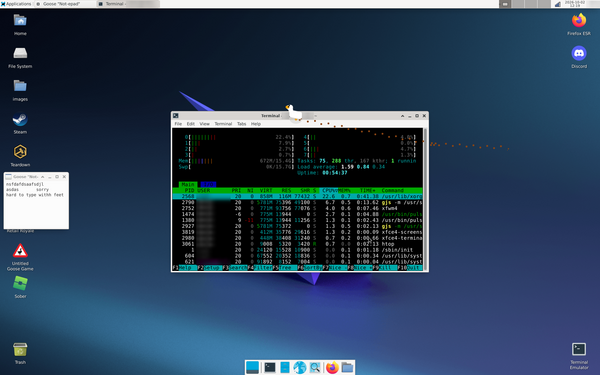Select the Terminal taskbar button
Viewport: 600px width, 375px height.
127,4
